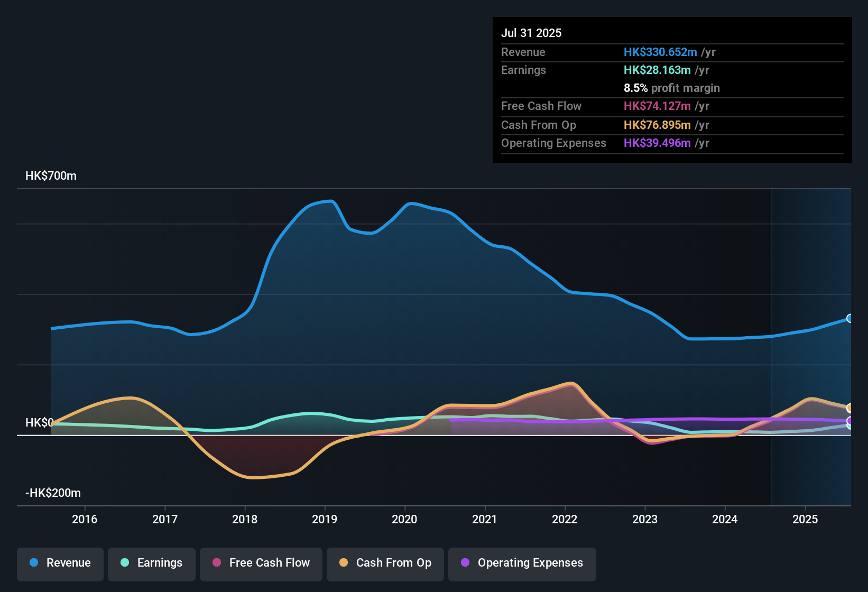868x592 pixels.
Task: Click the highlighted forecast region of the chart
Action: pyautogui.click(x=811, y=344)
